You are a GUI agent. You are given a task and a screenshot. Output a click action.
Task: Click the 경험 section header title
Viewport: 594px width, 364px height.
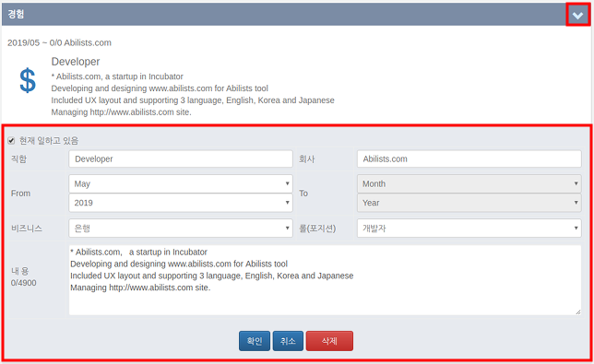tap(16, 14)
